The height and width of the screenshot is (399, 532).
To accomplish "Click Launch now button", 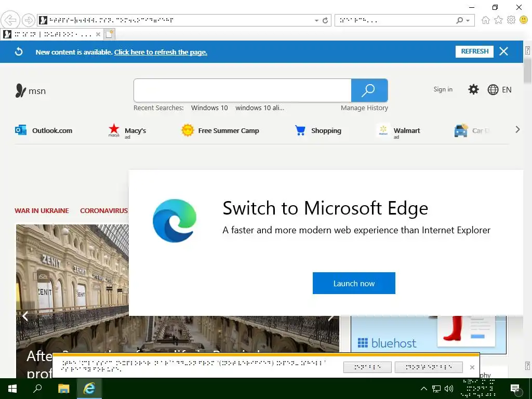I will pos(354,283).
